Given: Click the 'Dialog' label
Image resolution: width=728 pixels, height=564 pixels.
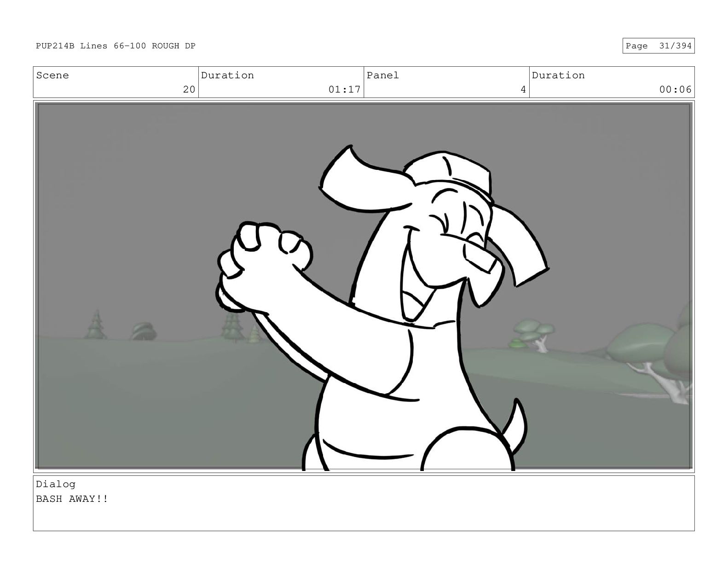Looking at the screenshot, I should click(x=56, y=484).
